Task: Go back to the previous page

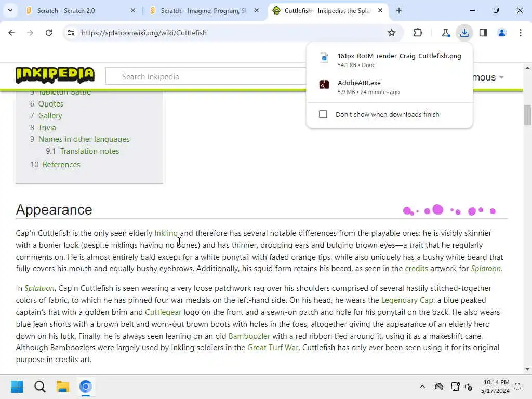Action: point(11,33)
